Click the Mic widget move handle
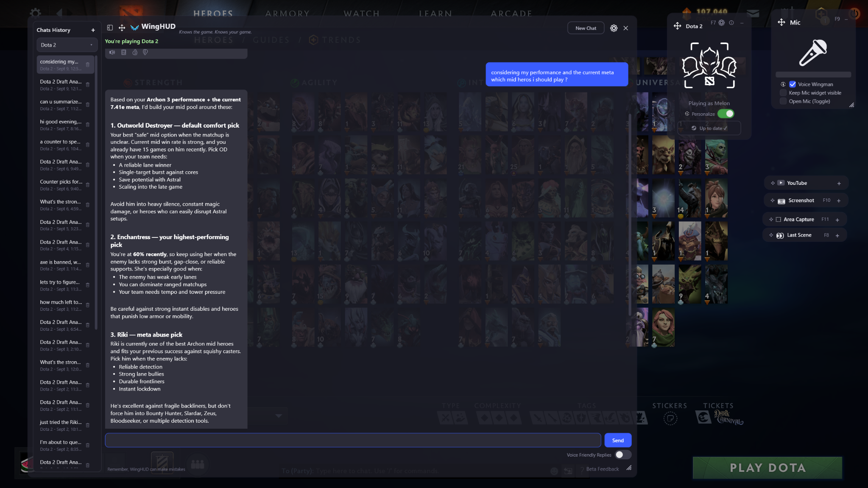 781,22
